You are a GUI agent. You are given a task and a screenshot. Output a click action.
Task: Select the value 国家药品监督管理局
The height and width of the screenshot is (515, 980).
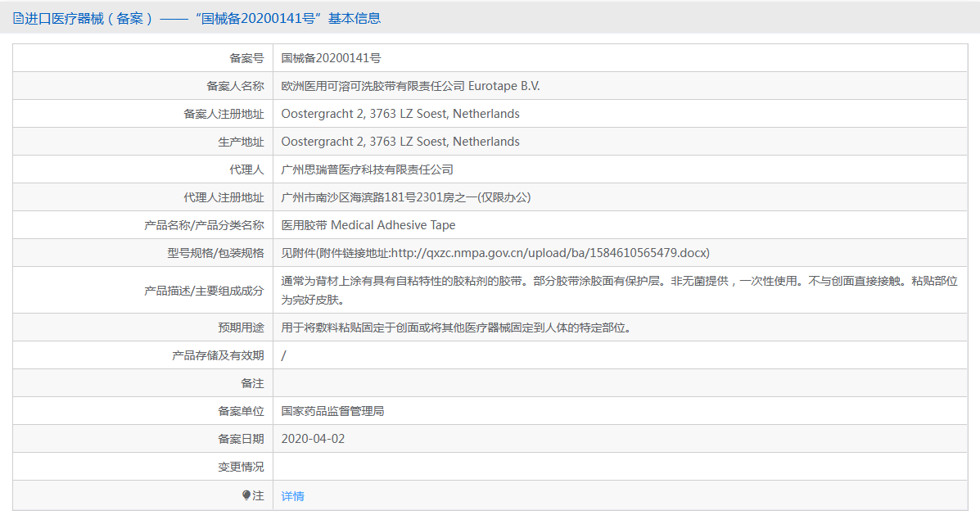(332, 411)
